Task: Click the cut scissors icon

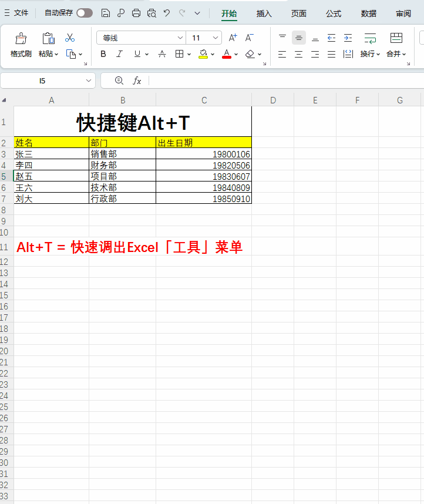Action: coord(70,38)
